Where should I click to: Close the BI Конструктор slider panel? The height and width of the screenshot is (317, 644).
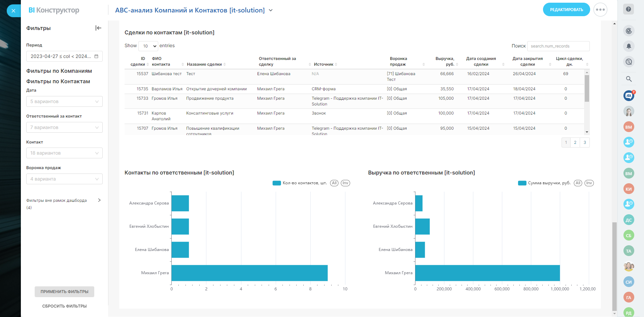point(13,11)
